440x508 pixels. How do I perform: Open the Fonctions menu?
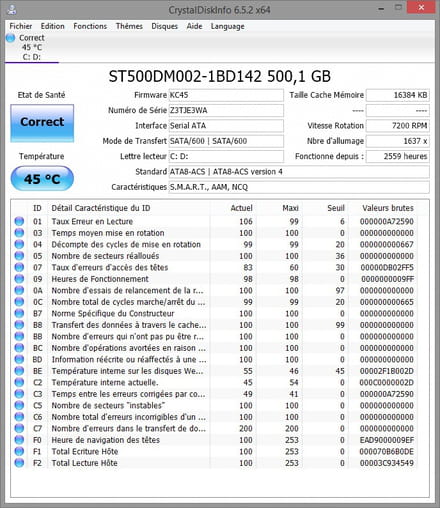pos(90,26)
